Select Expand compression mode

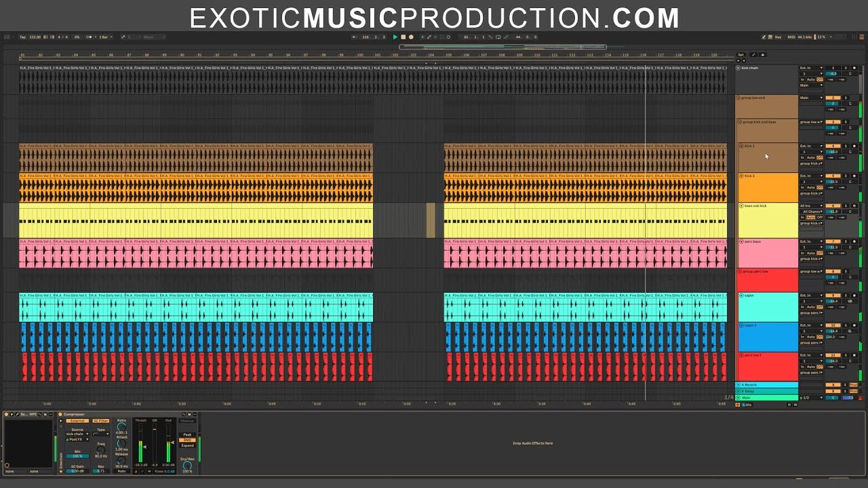(x=187, y=445)
